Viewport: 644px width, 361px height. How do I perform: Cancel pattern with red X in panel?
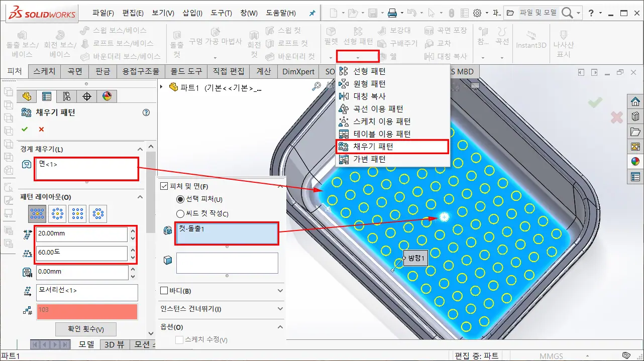pos(41,130)
